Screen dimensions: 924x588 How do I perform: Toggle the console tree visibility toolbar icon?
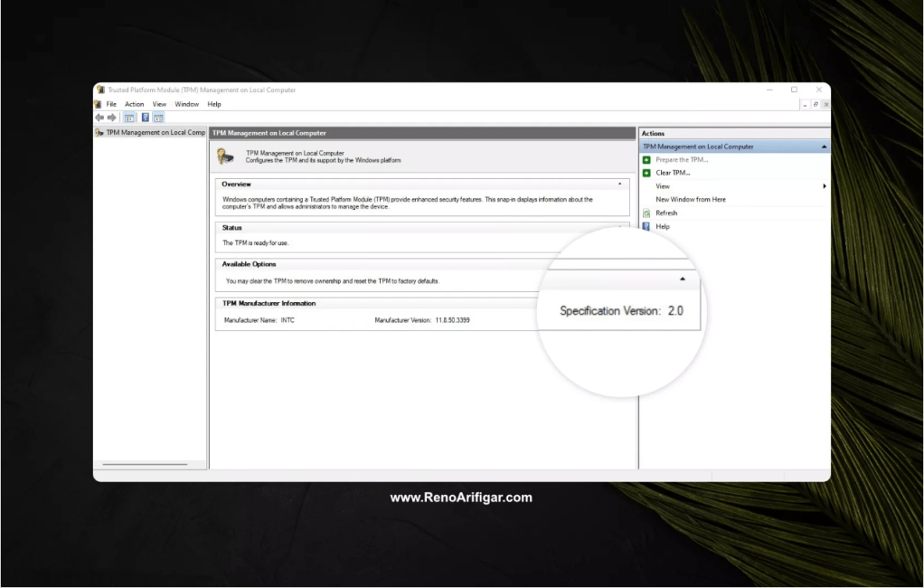pyautogui.click(x=128, y=117)
